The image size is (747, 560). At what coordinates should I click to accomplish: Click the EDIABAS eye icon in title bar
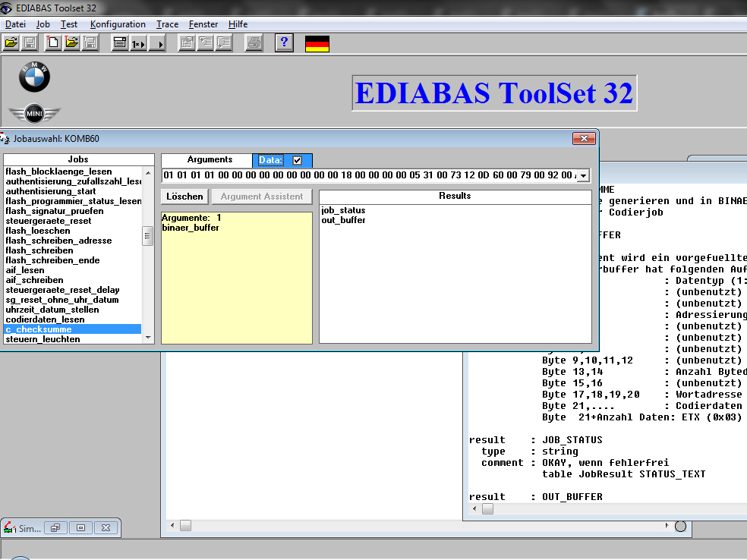point(6,8)
